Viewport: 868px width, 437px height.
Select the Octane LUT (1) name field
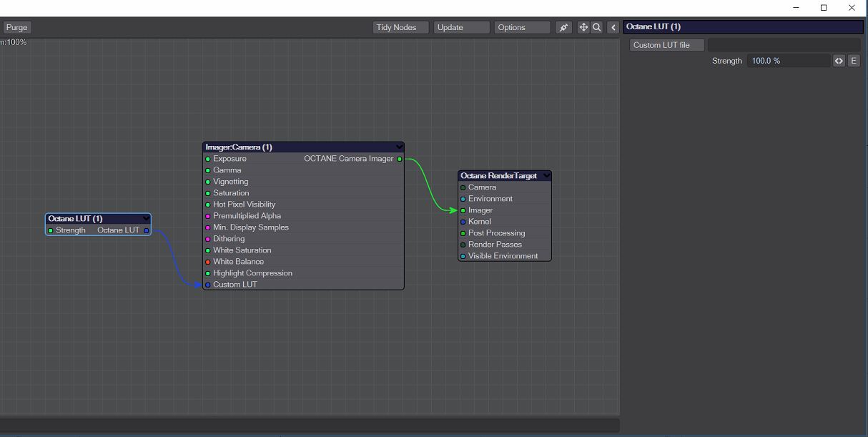(x=743, y=26)
